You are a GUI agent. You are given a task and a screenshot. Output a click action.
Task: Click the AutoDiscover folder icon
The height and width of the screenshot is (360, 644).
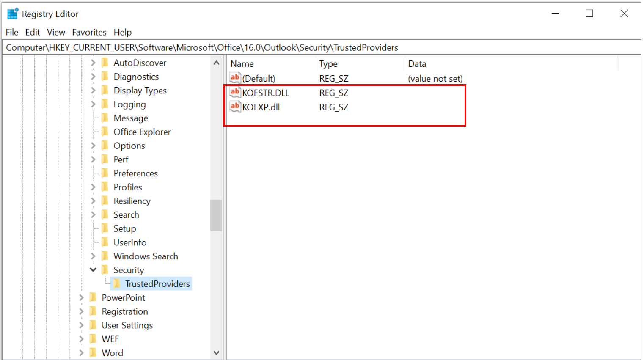pos(105,63)
